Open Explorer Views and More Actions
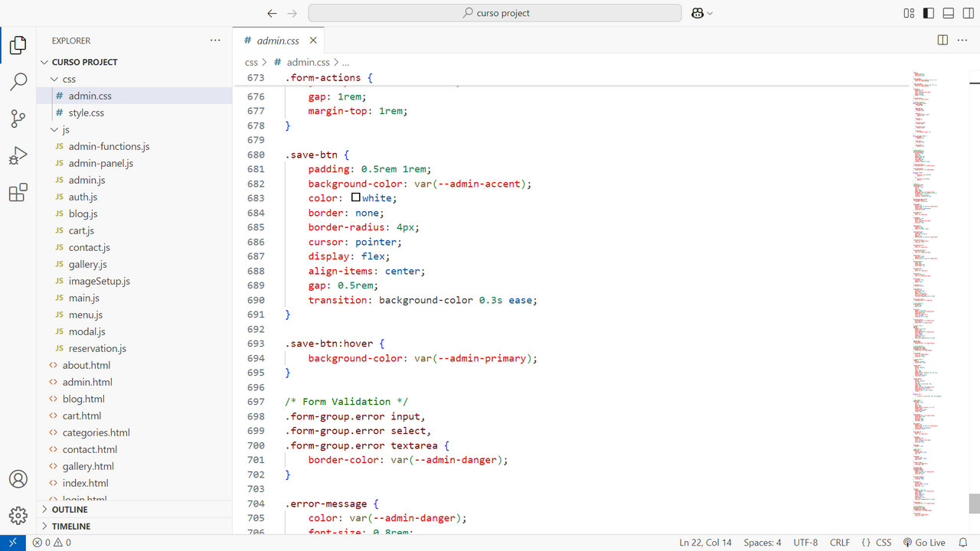Viewport: 980px width, 551px height. (x=215, y=41)
